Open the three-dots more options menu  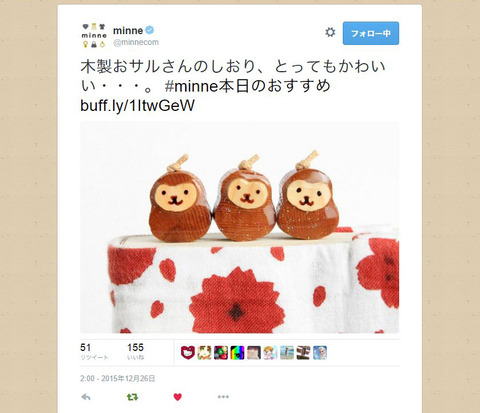pos(223,397)
